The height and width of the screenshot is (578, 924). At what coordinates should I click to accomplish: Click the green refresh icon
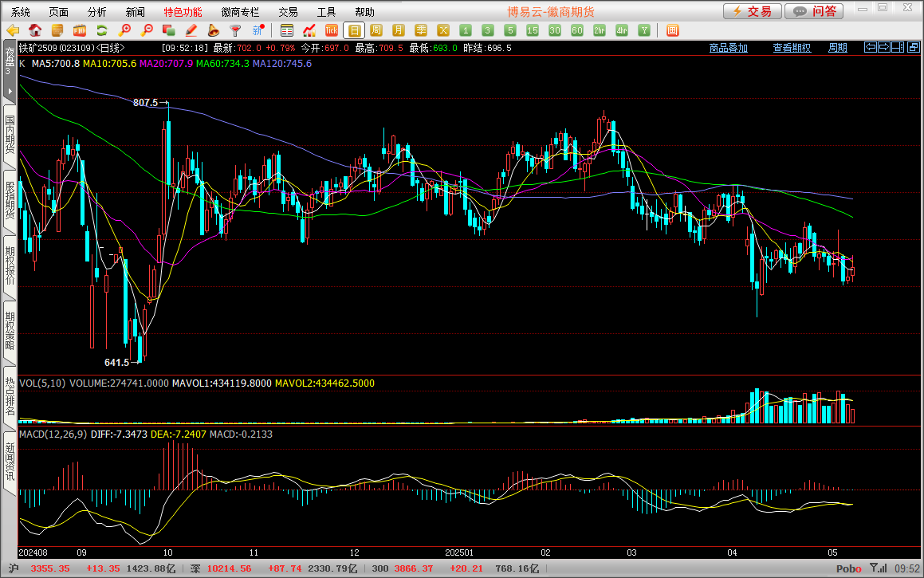pyautogui.click(x=101, y=30)
